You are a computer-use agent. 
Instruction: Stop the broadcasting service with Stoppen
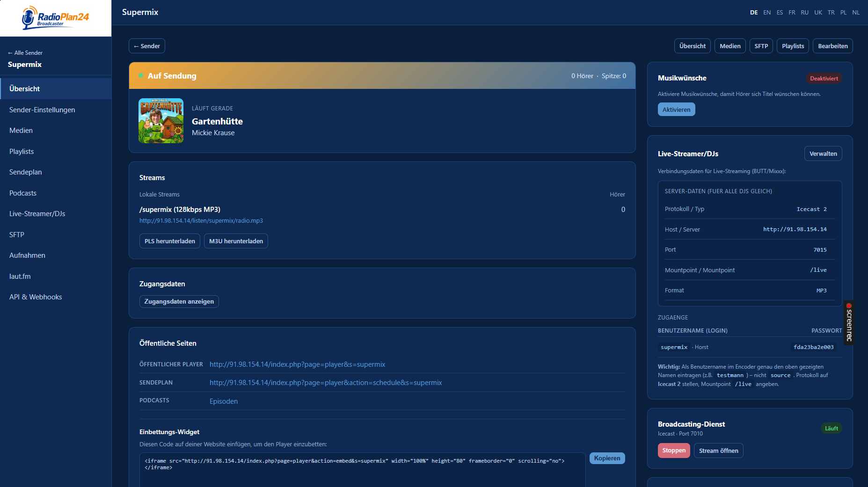coord(674,451)
